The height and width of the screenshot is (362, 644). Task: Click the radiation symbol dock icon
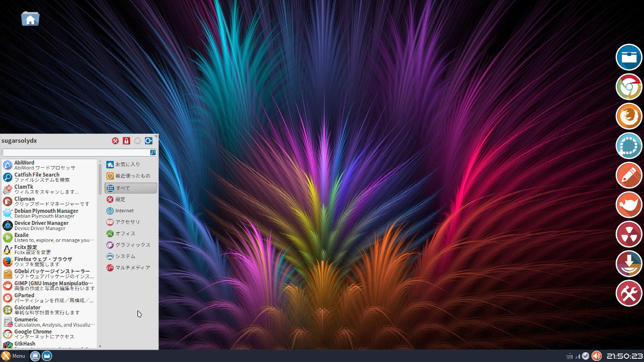[x=629, y=234]
